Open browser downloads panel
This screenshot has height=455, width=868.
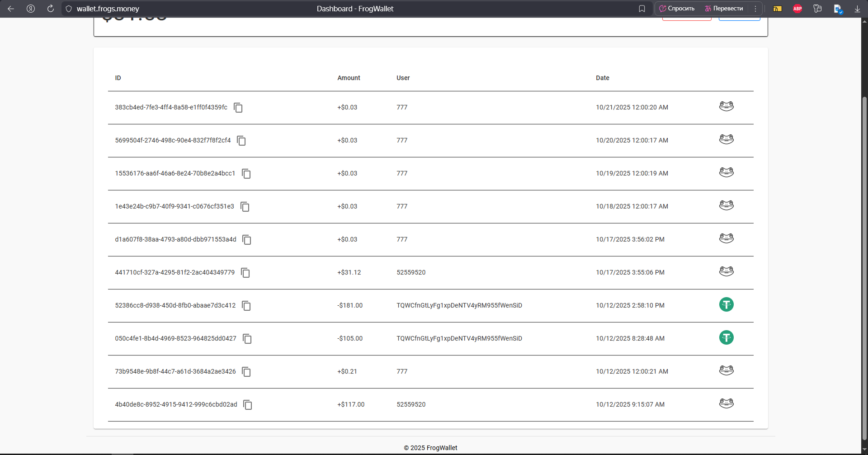pos(857,9)
